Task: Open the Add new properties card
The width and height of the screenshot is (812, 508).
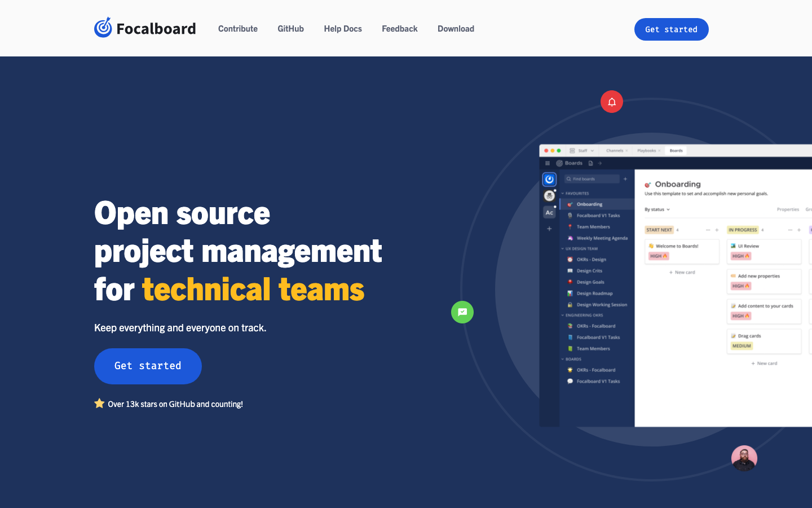Action: (x=764, y=281)
